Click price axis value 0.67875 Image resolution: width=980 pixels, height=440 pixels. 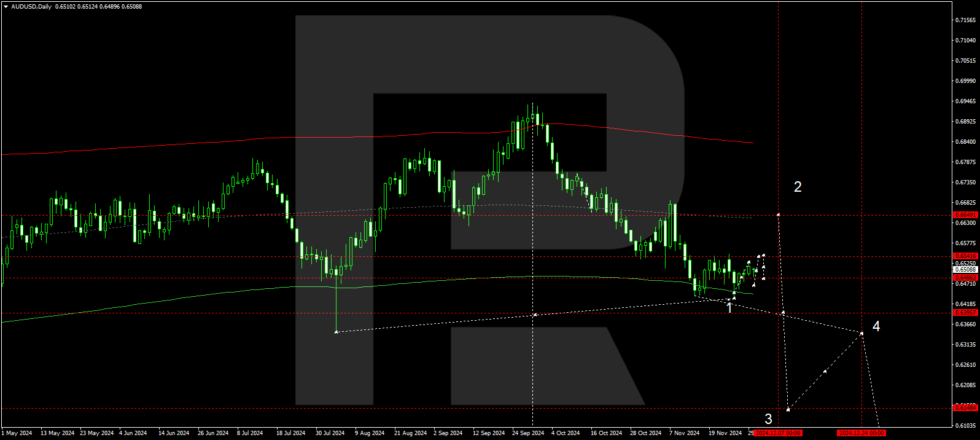(x=965, y=162)
